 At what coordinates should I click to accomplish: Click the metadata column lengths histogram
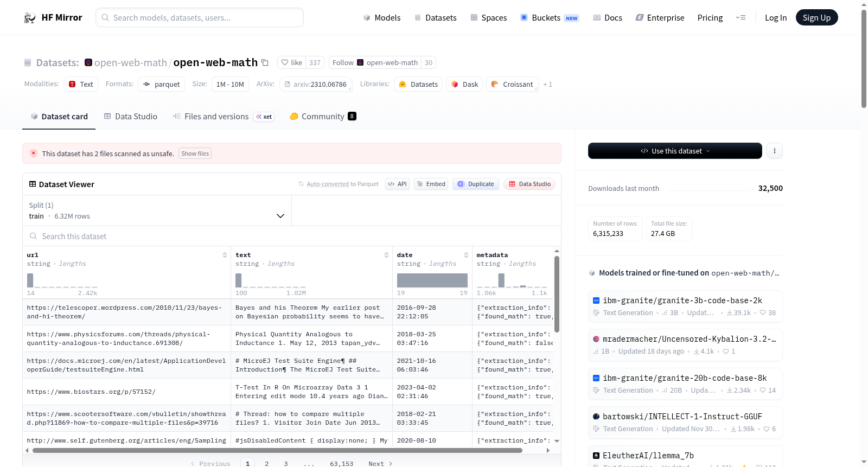(x=512, y=280)
